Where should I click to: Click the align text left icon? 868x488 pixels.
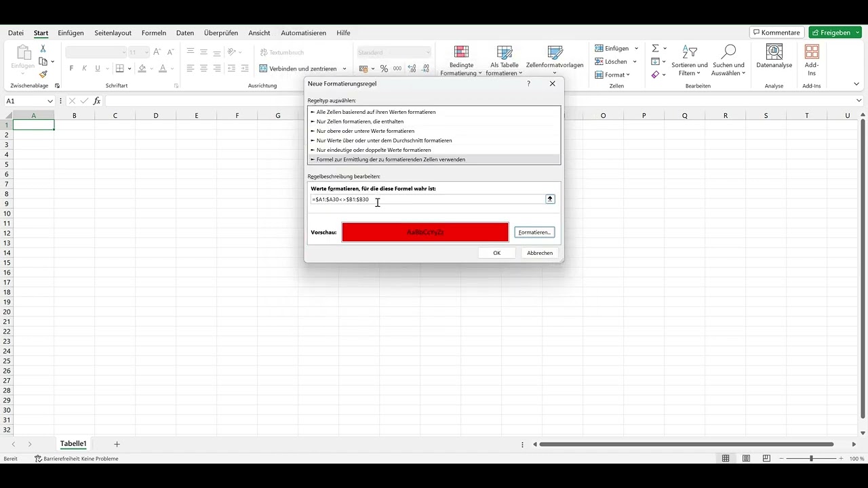[191, 68]
